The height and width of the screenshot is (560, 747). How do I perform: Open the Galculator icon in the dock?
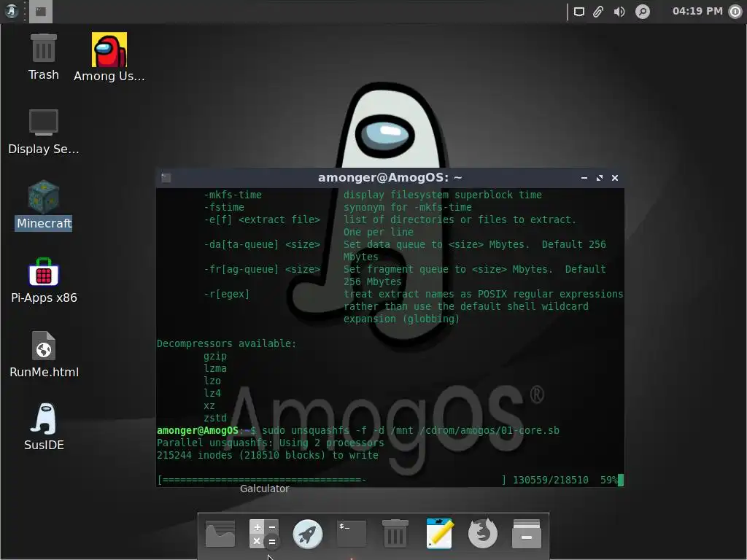pyautogui.click(x=264, y=533)
